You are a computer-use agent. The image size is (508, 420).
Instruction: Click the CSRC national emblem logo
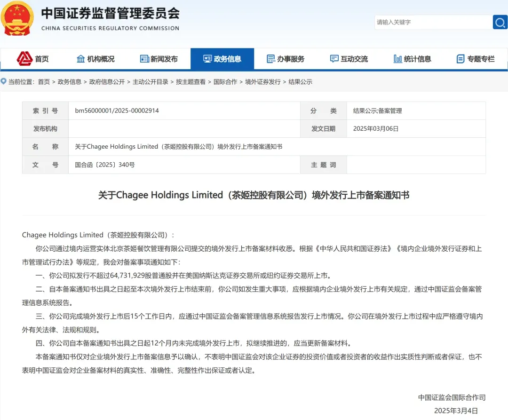click(18, 19)
